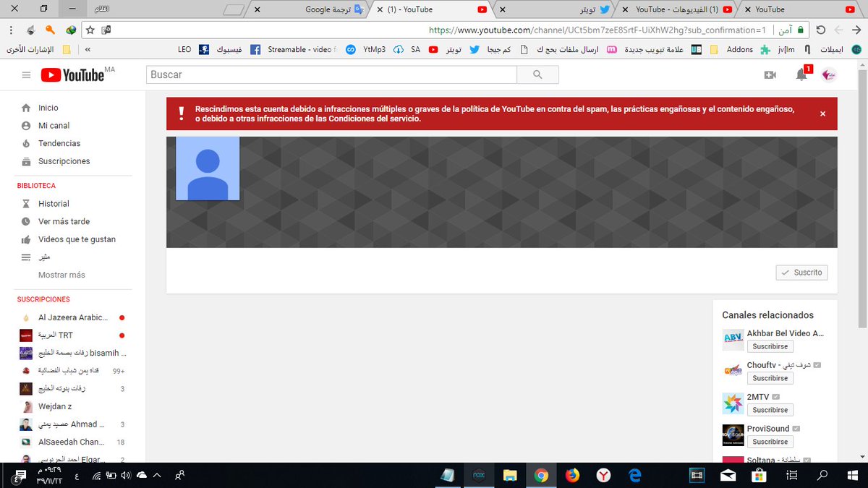868x488 pixels.
Task: Switch to the rightmost YouTube tab
Action: click(803, 10)
